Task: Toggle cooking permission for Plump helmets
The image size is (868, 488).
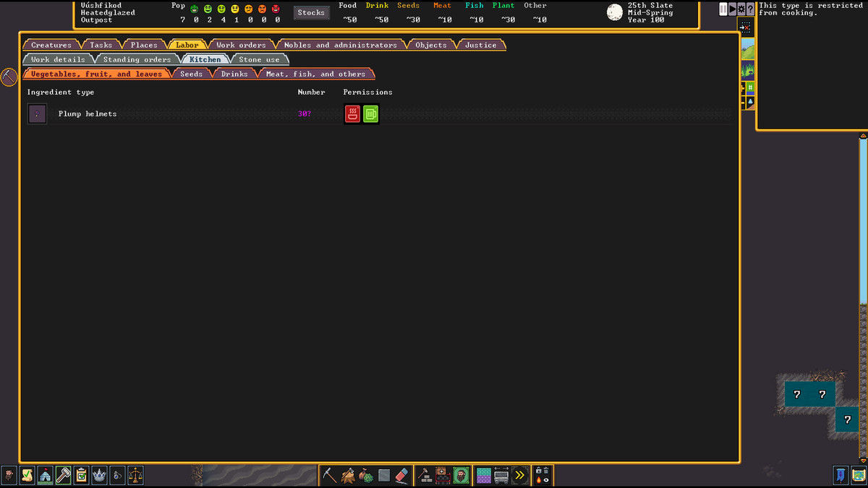Action: pos(352,114)
